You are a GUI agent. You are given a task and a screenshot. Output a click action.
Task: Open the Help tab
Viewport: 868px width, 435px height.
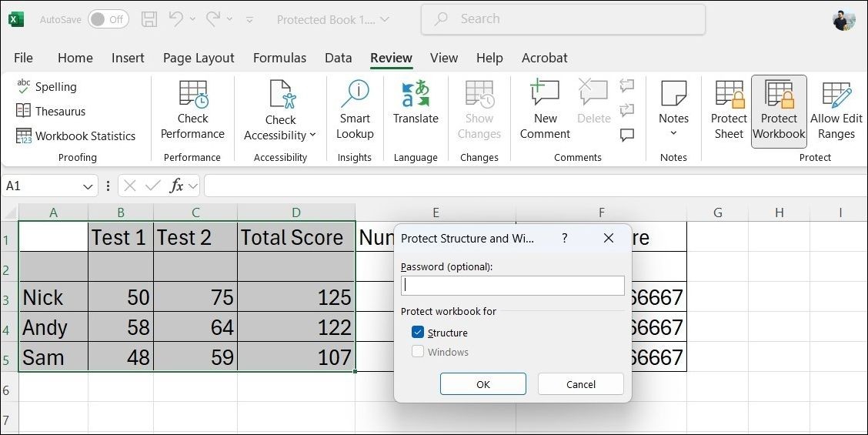489,58
